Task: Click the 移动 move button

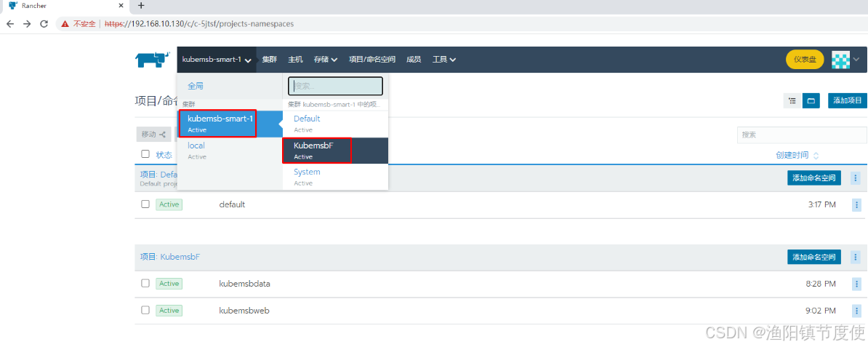Action: tap(153, 134)
